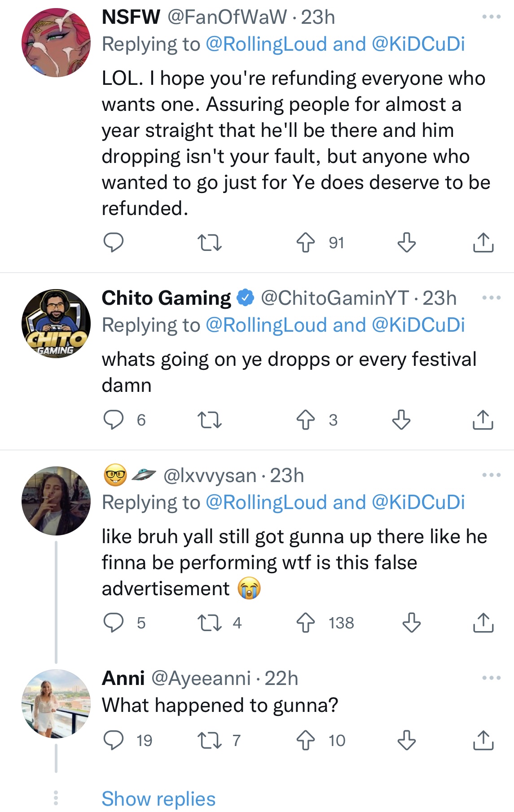Share Chito Gaming's tweet
The image size is (514, 812).
point(483,420)
